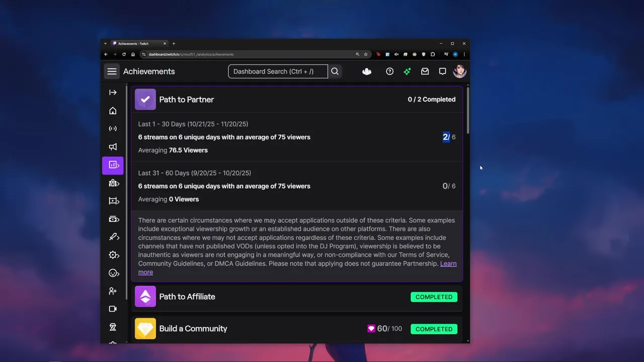Click the muted speaker extension icon
The width and height of the screenshot is (644, 362).
[x=396, y=54]
